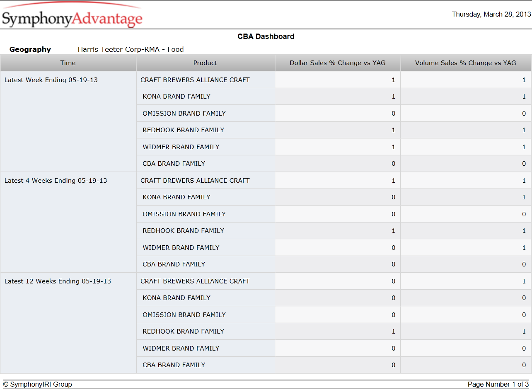Select the Product column header
The width and height of the screenshot is (532, 392).
[x=205, y=63]
